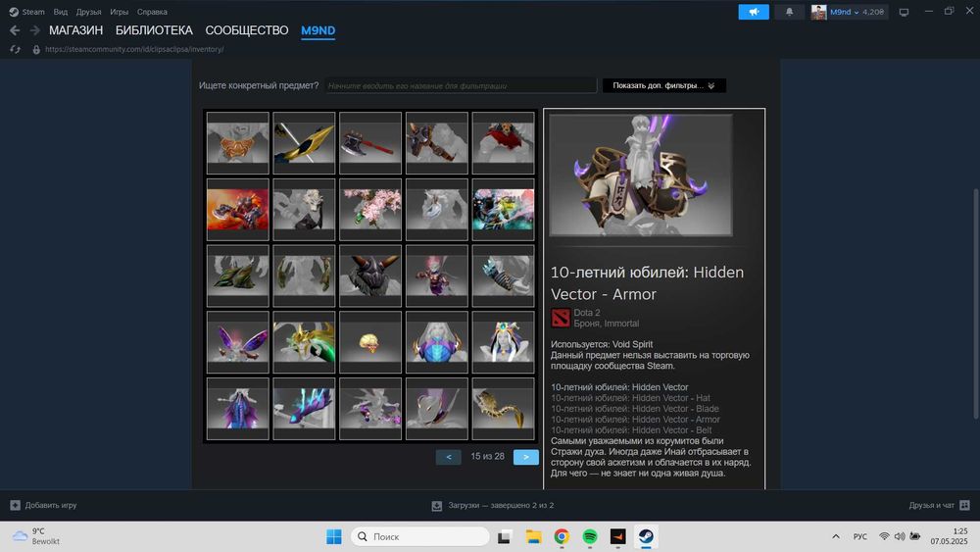
Task: Click the Hidden Vector Armor preview image
Action: click(x=641, y=176)
